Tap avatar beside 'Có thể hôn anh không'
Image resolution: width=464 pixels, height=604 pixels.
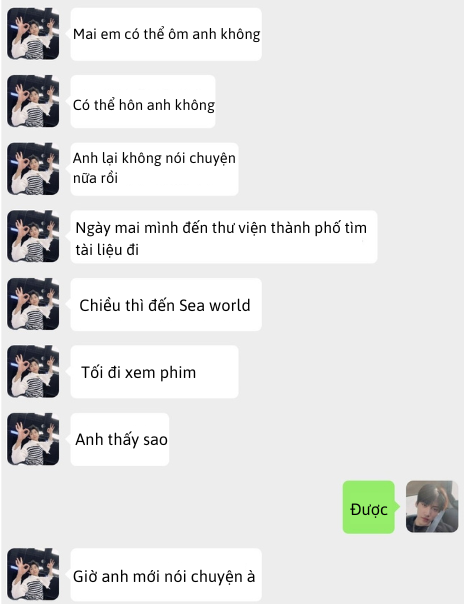33,101
